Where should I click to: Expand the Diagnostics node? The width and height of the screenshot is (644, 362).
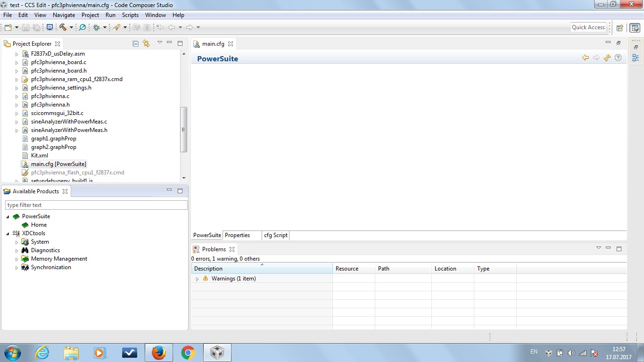pyautogui.click(x=17, y=250)
